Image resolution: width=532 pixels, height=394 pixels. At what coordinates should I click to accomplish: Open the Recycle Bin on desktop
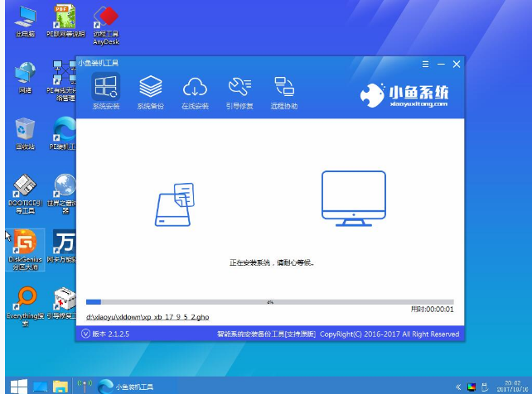[26, 132]
